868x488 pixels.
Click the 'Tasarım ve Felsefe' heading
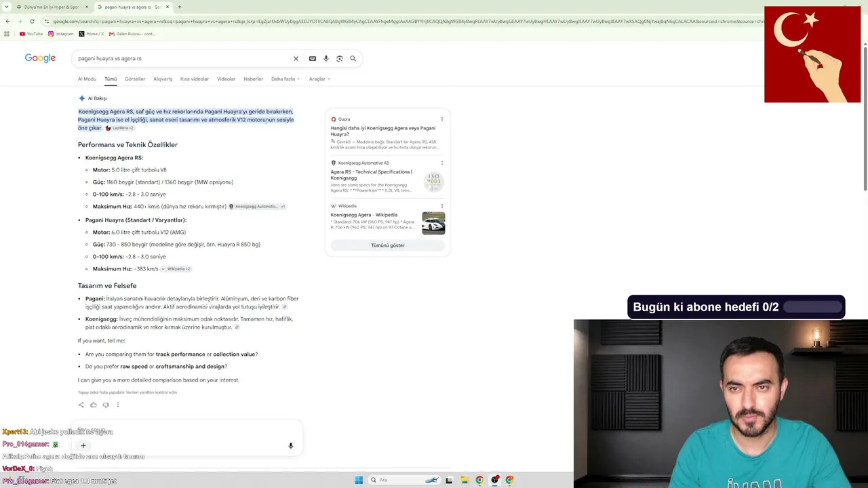point(107,285)
